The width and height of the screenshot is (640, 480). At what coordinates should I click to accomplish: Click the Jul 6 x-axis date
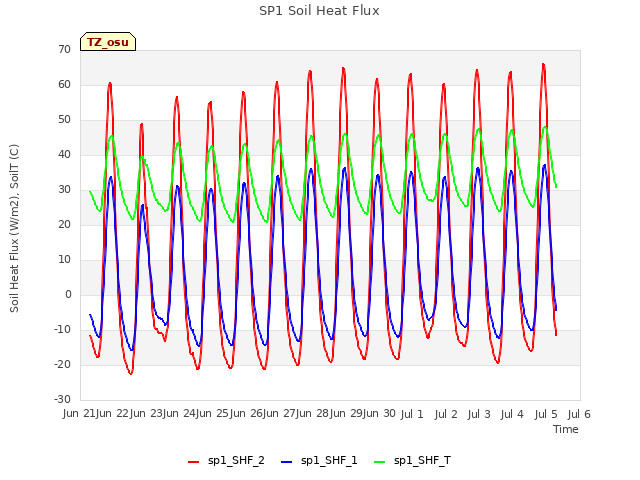click(579, 415)
